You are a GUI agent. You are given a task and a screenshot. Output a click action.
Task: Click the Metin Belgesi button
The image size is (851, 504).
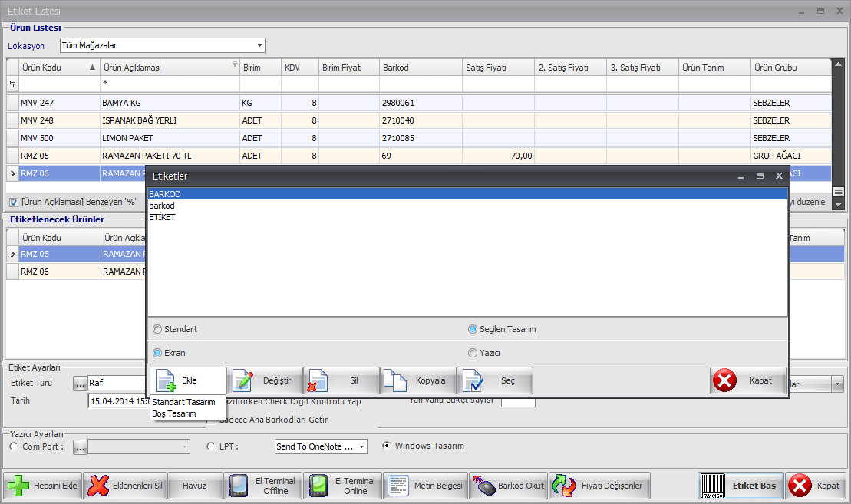[425, 486]
